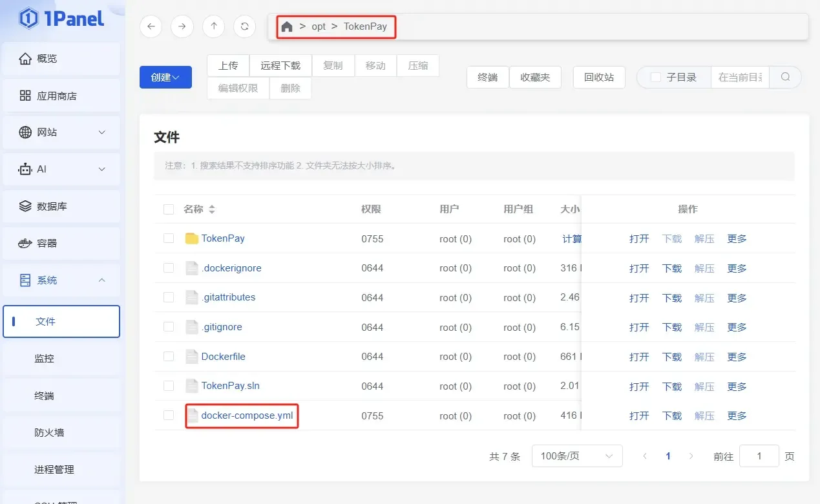Focus the 前往 page number input

(759, 456)
